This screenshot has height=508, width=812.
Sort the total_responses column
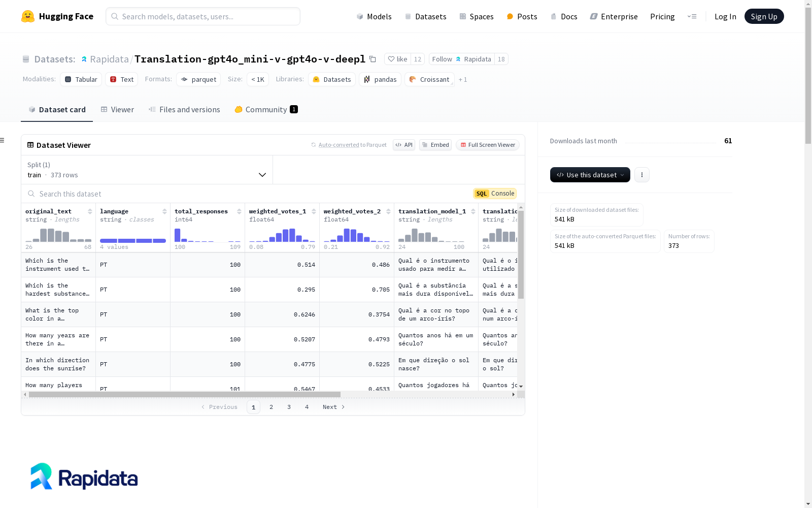click(x=239, y=211)
